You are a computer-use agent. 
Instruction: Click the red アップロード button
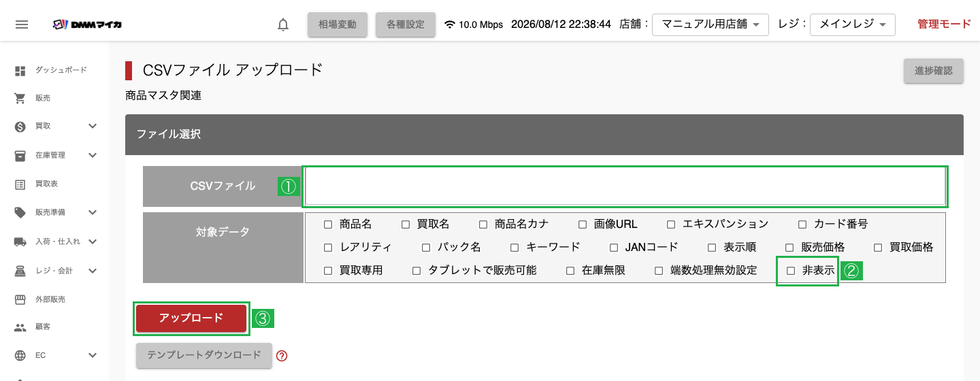[191, 318]
